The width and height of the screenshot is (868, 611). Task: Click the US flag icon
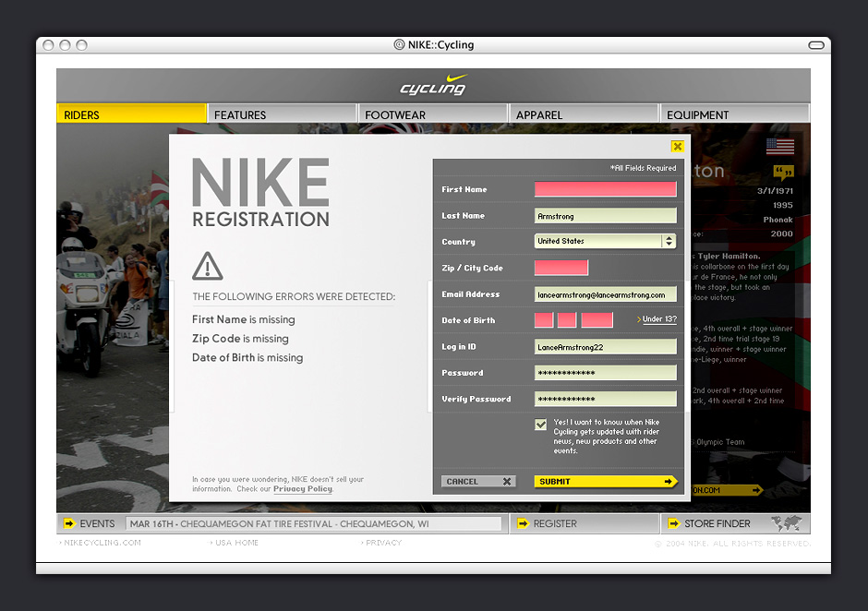click(779, 146)
